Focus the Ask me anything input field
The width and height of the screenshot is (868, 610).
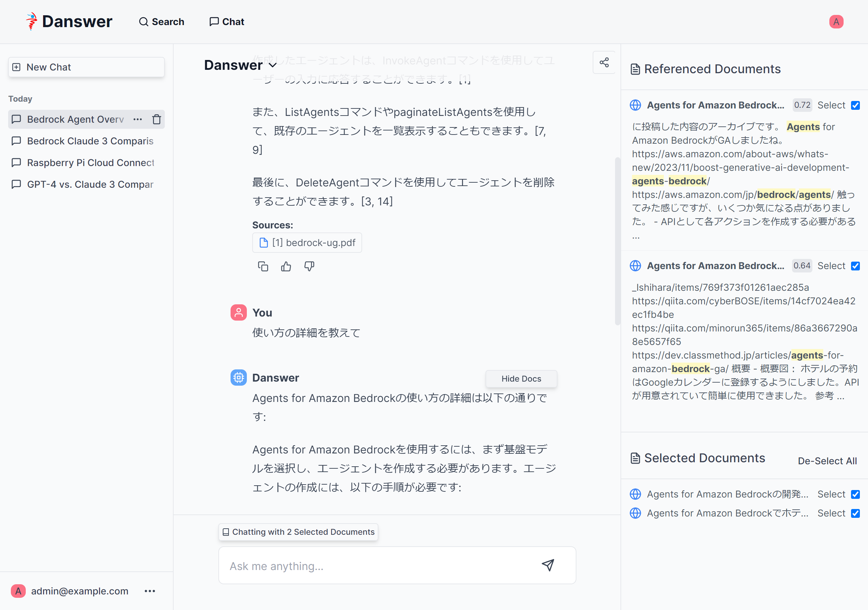click(378, 566)
